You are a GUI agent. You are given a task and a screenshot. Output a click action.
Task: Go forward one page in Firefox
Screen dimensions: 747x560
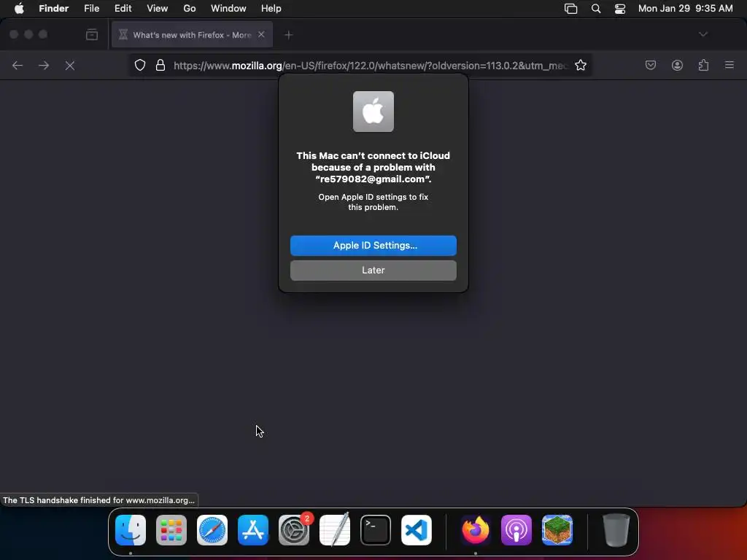click(x=44, y=65)
